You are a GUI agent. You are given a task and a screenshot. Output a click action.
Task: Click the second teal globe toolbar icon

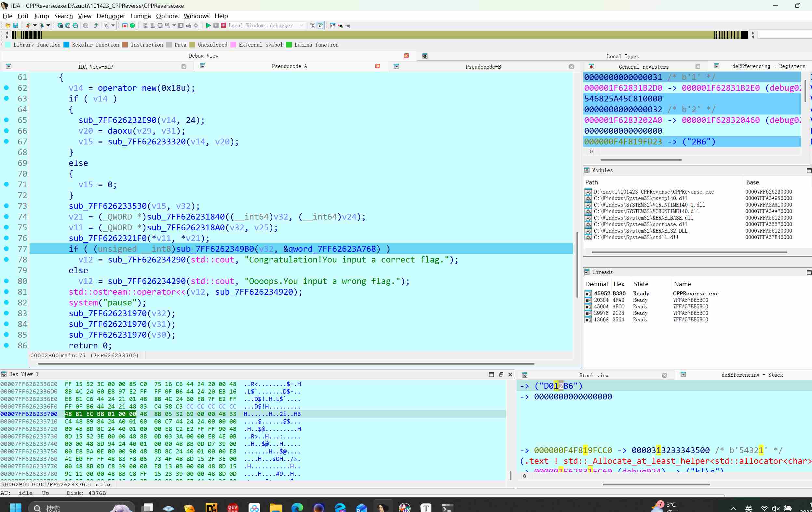pos(67,26)
